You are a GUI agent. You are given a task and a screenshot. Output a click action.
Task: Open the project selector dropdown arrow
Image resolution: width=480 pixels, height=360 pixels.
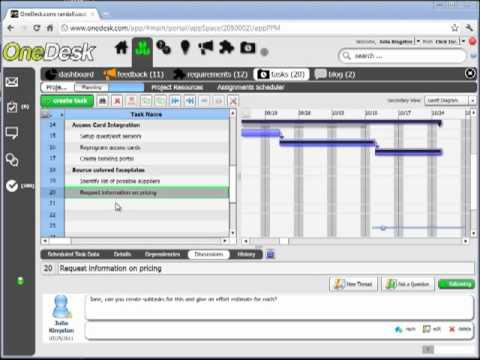pos(463,41)
